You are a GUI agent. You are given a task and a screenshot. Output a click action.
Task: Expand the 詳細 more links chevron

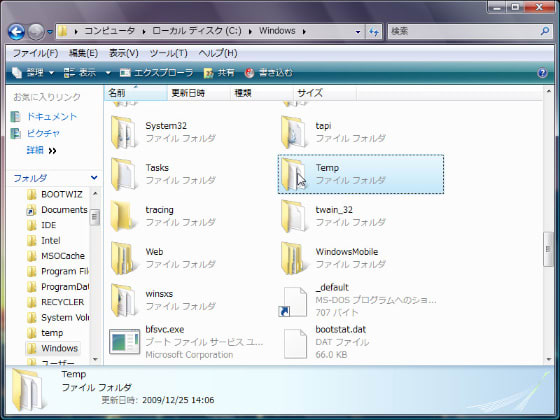coord(52,151)
